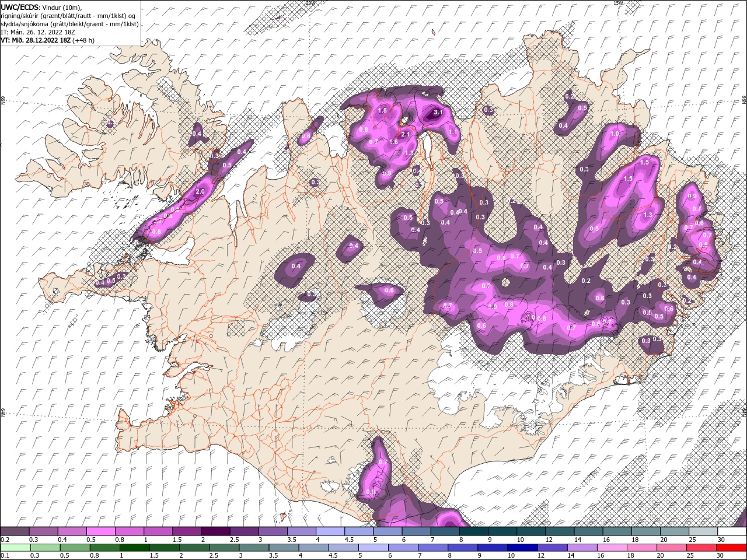Select lower legend light green swatch at 0.1
747x560 pixels.
tap(15, 547)
